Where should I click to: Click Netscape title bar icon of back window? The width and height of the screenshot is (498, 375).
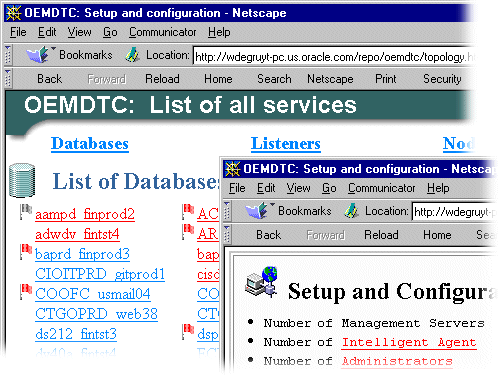[13, 13]
